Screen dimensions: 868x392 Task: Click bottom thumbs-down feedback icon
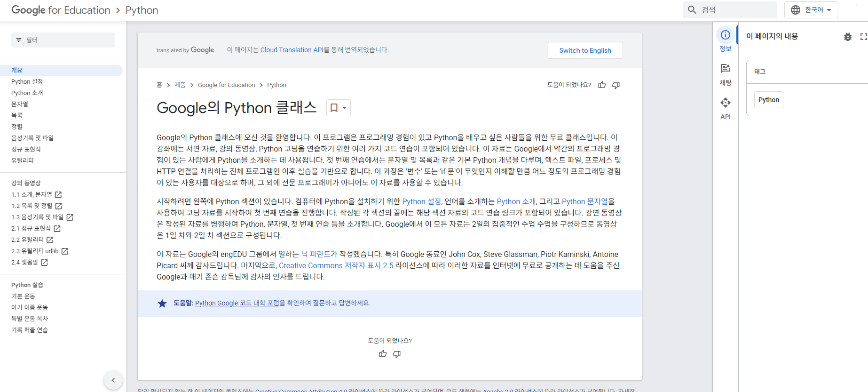pyautogui.click(x=397, y=354)
